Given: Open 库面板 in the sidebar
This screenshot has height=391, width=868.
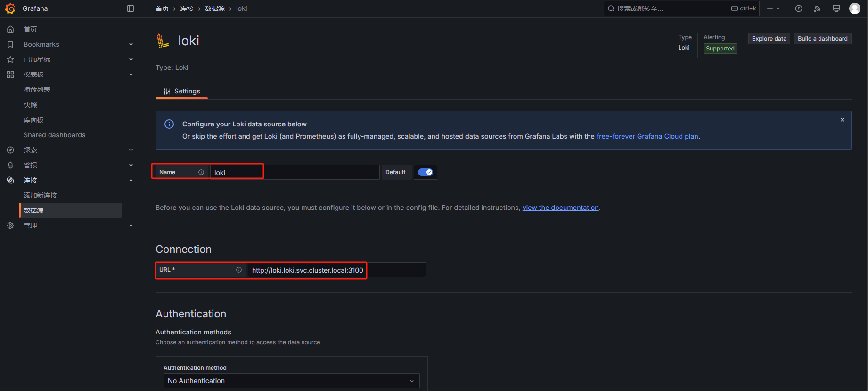Looking at the screenshot, I should (33, 120).
